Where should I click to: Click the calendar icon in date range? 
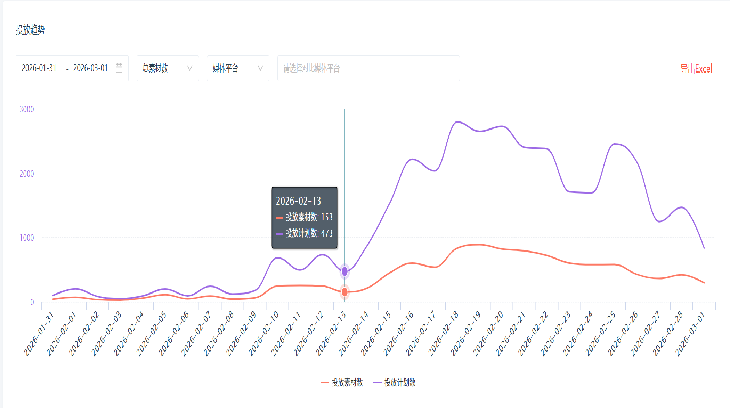pos(120,68)
